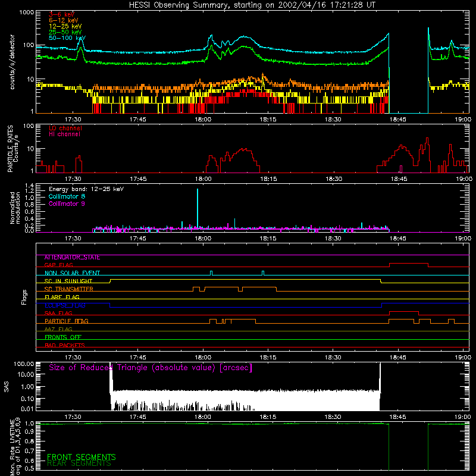The height and width of the screenshot is (476, 476).
Task: Click the SAA_FLAG label
Action: (58, 313)
